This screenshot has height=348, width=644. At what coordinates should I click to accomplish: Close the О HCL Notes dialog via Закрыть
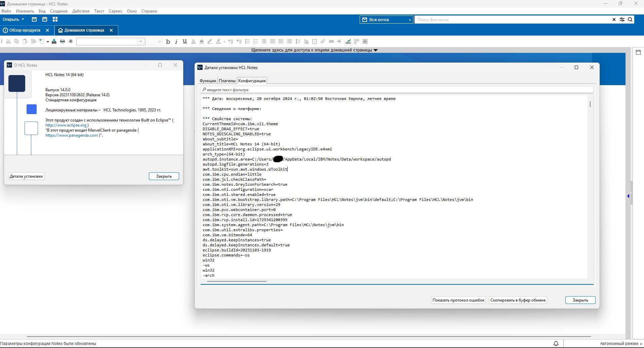pos(164,176)
